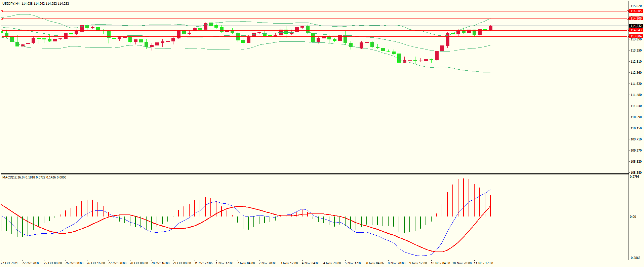Select the 1 Nov 12:00 time label
The height and width of the screenshot is (267, 644).
click(225, 263)
